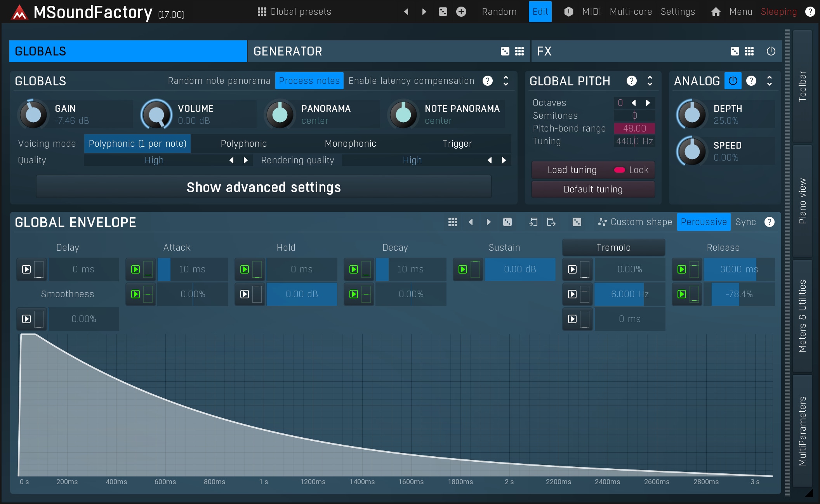Click the Home icon in the top bar
The image size is (820, 504).
(716, 12)
